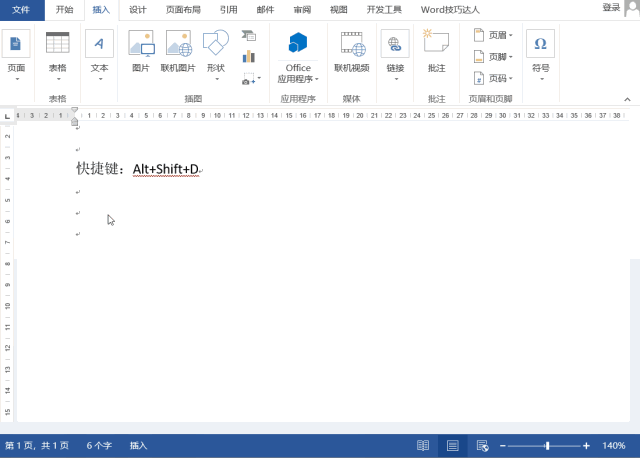The height and width of the screenshot is (458, 640).
Task: Insert a picture via 图片 icon
Action: (141, 43)
